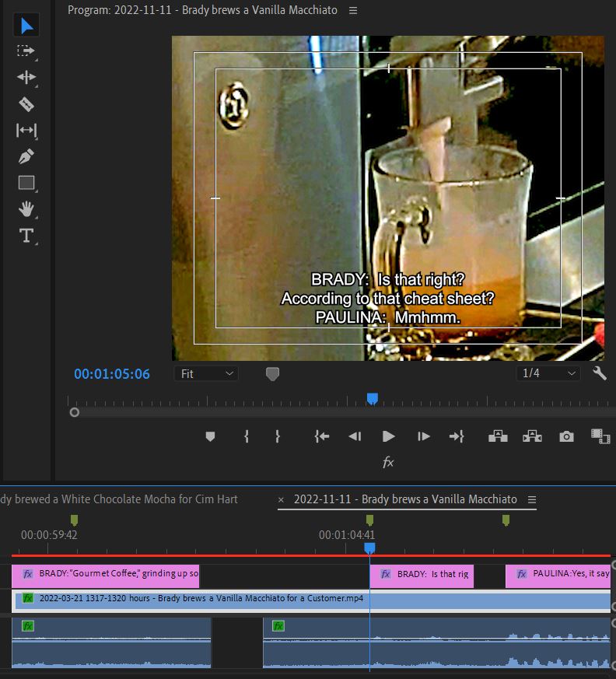The width and height of the screenshot is (616, 679).
Task: Click the program timecode 00:01:05:06
Action: [x=112, y=373]
